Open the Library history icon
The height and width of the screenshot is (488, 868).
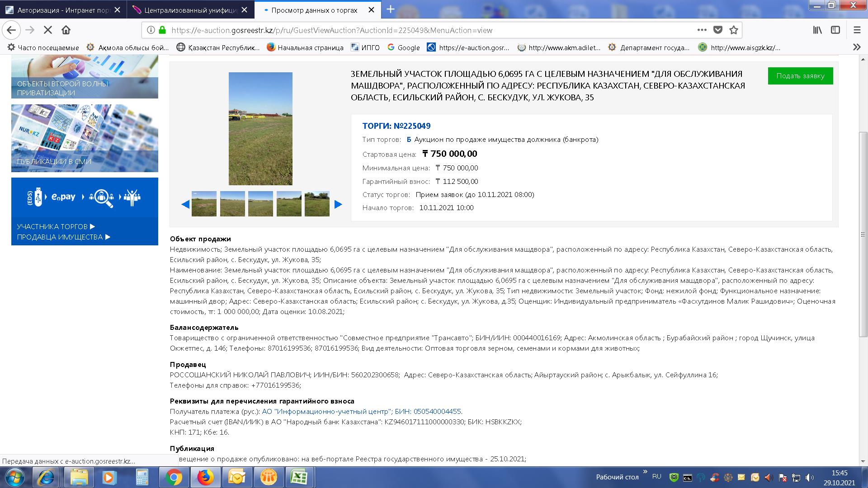click(x=817, y=30)
